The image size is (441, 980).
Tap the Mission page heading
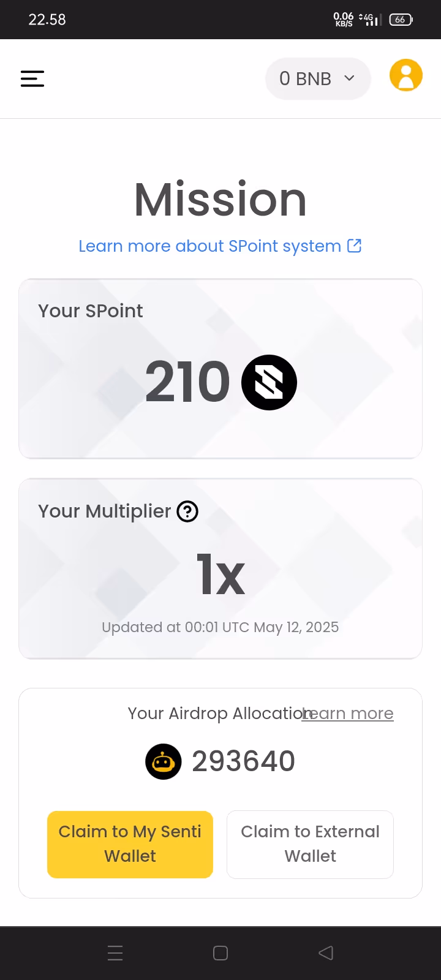221,200
